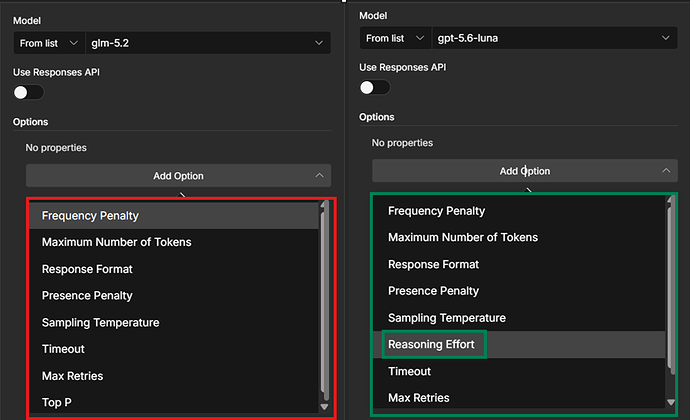The width and height of the screenshot is (690, 420).
Task: Click the No properties text in glm-5.2 panel
Action: [x=56, y=147]
